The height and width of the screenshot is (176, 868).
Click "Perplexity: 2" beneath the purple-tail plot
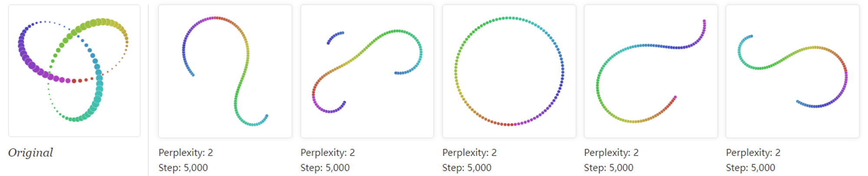pos(612,153)
